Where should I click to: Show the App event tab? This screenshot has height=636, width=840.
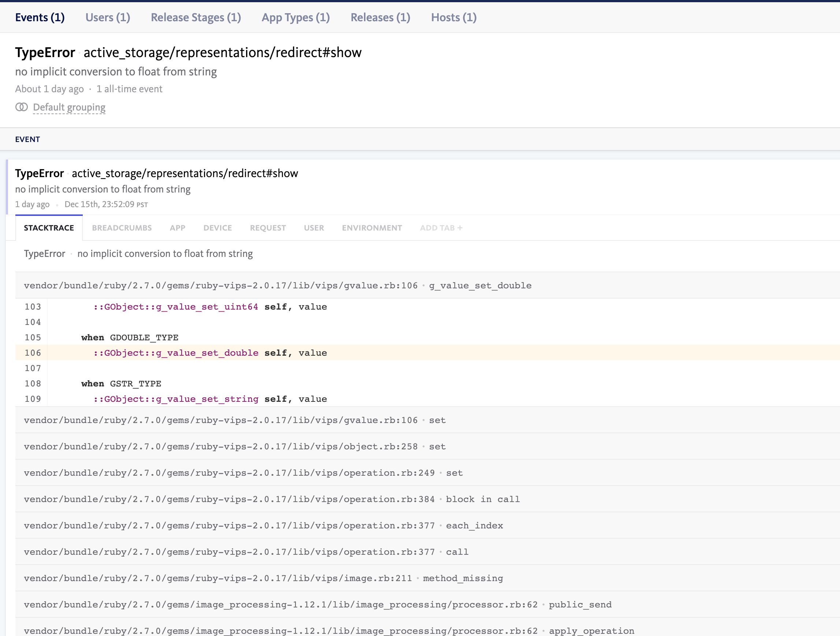click(177, 228)
